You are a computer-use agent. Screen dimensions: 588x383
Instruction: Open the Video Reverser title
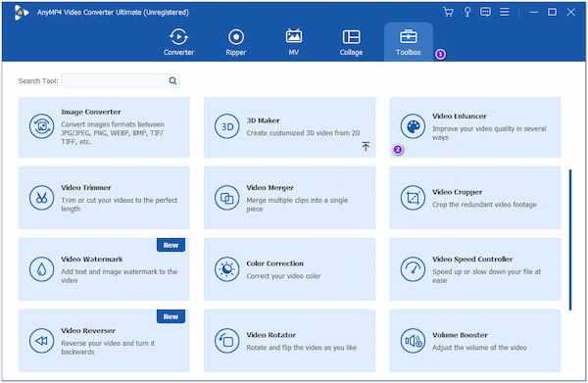pos(88,330)
